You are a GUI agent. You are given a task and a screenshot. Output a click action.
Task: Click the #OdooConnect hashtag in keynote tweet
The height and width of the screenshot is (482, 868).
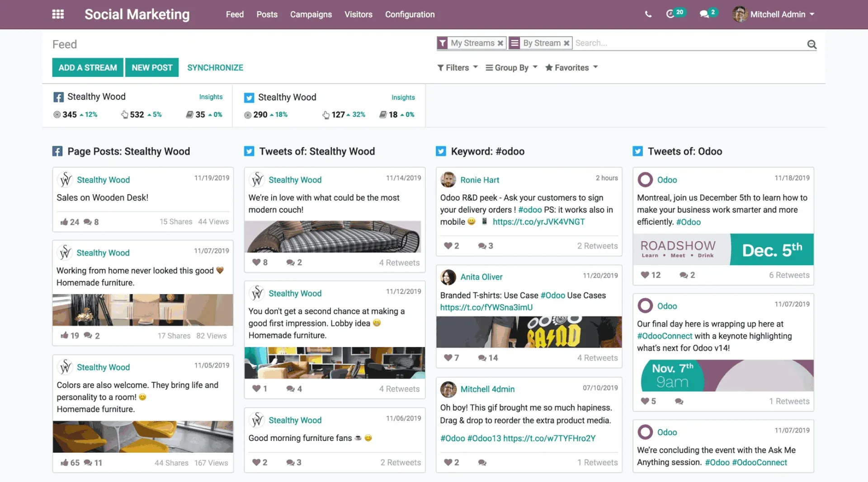(x=664, y=336)
